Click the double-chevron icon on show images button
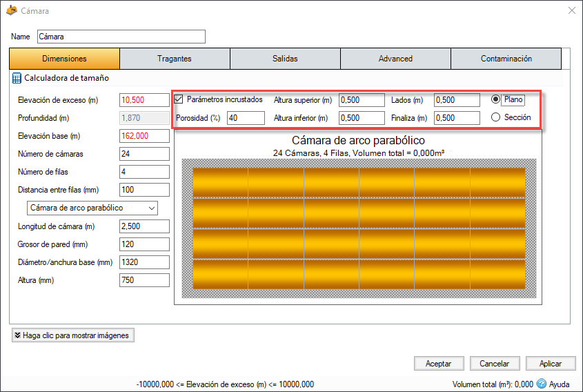 point(17,335)
